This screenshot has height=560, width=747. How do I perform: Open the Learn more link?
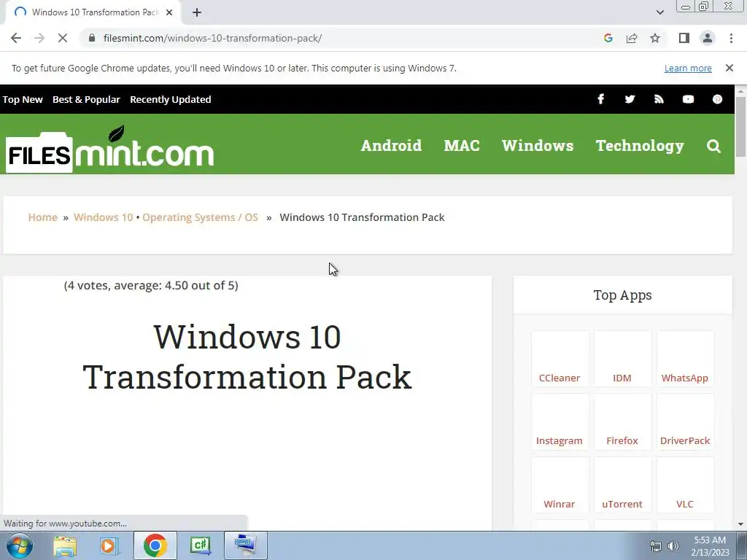click(x=688, y=68)
